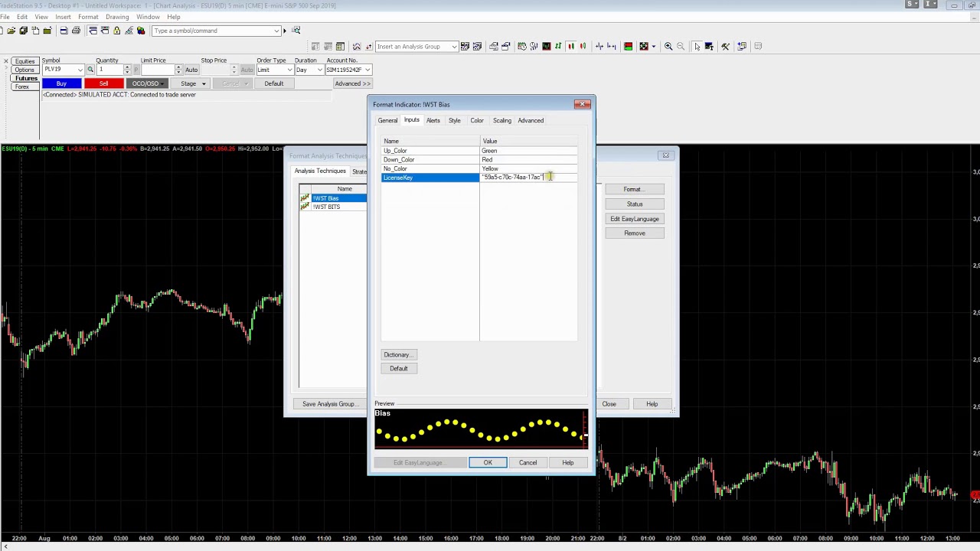Click the text drawing tool icon

(709, 46)
